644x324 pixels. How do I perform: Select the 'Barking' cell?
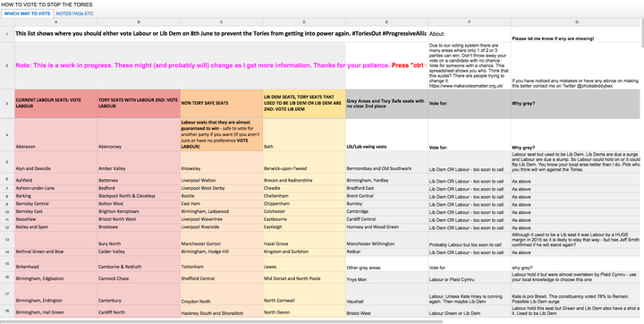point(55,196)
